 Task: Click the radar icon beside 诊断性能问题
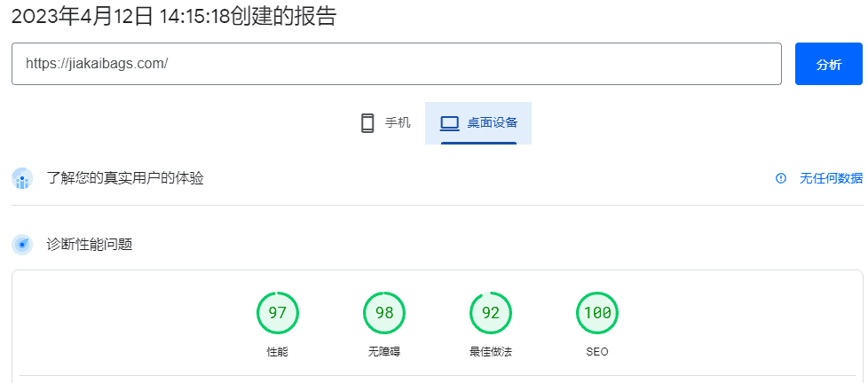click(22, 244)
